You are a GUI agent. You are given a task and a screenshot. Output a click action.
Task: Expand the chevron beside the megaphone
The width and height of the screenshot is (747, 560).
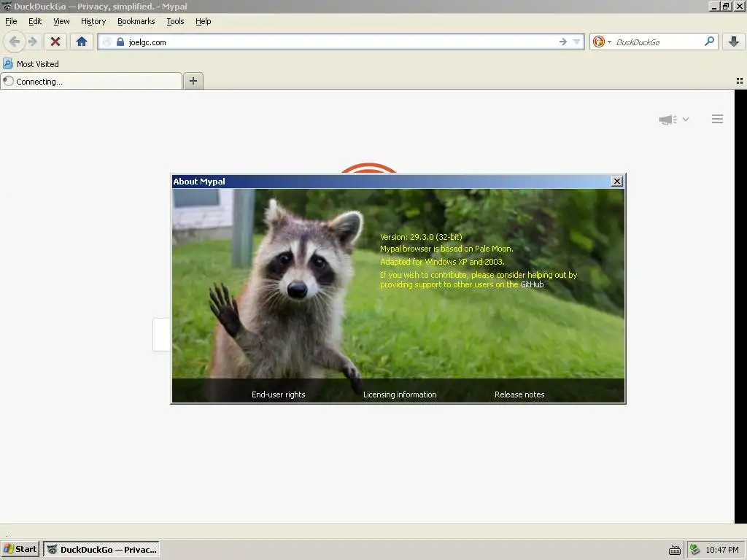686,120
